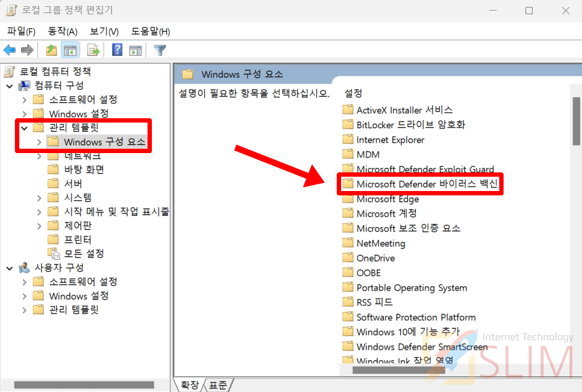Click the vertical scrollbar of settings list
This screenshot has height=392, width=582.
(576, 121)
